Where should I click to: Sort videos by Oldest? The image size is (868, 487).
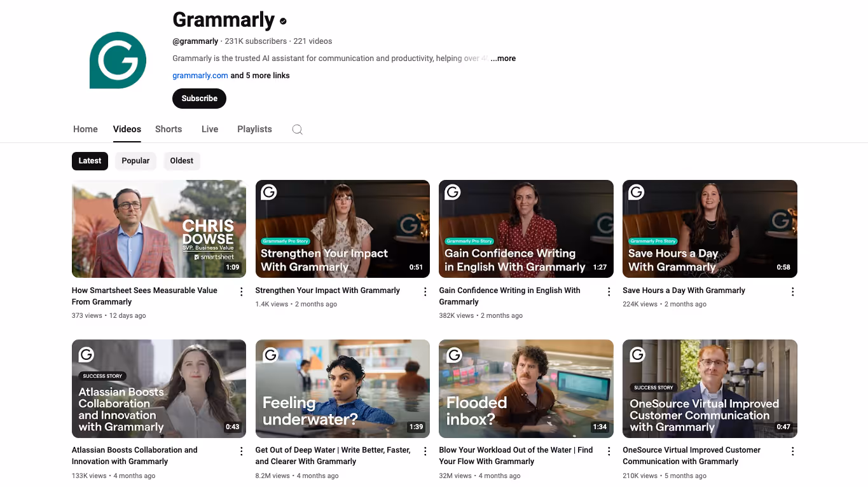tap(181, 161)
